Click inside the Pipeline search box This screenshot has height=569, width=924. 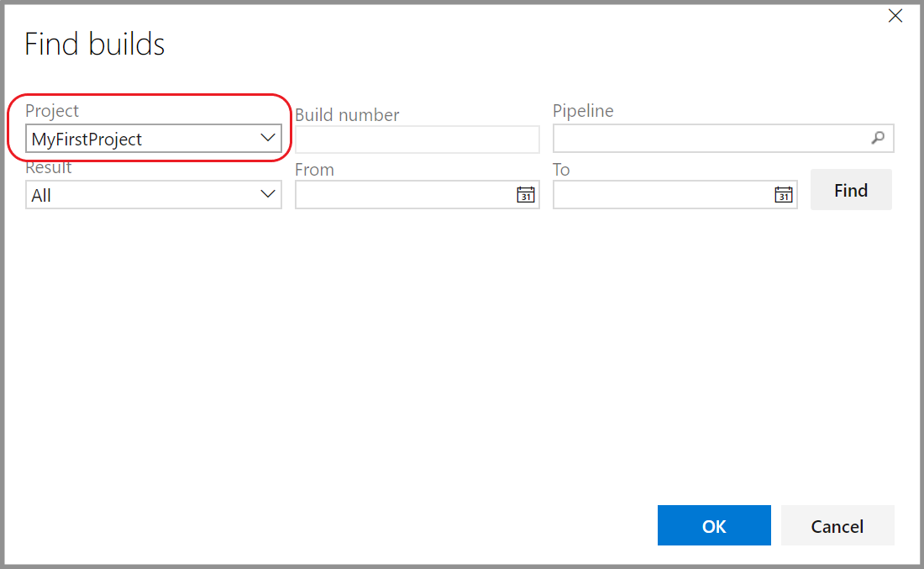pyautogui.click(x=714, y=138)
